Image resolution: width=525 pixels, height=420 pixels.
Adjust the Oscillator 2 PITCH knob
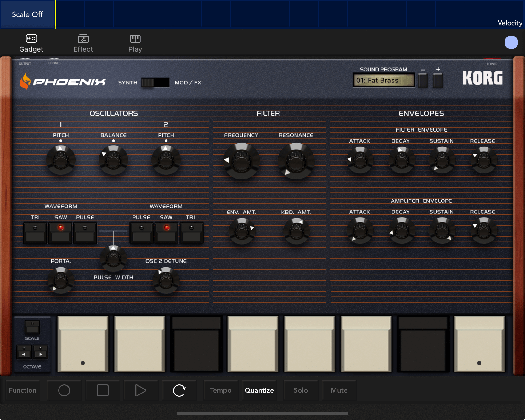166,160
